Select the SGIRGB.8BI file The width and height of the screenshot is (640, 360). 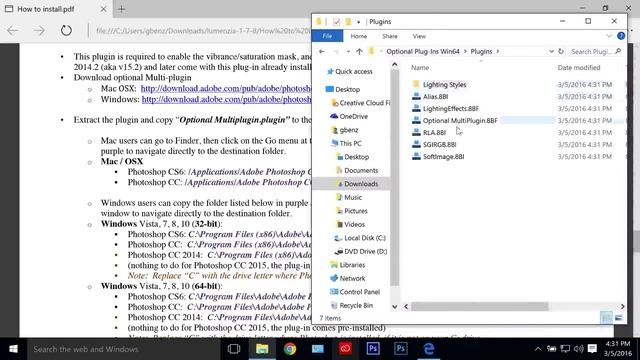click(x=439, y=144)
